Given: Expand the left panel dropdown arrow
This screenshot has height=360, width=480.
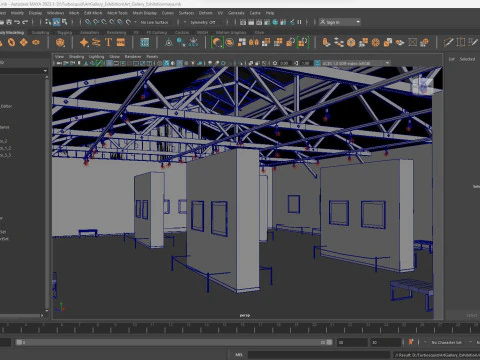Looking at the screenshot, I should pyautogui.click(x=45, y=71).
